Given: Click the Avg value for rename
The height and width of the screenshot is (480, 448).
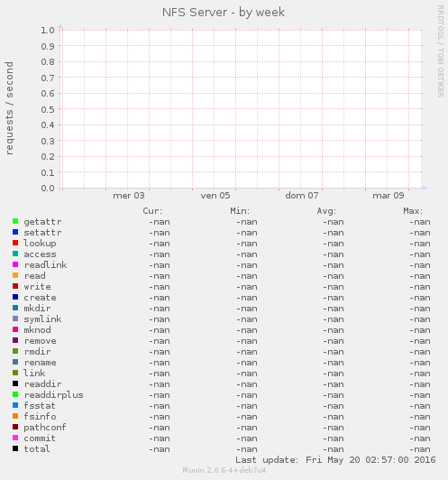Looking at the screenshot, I should 334,363.
